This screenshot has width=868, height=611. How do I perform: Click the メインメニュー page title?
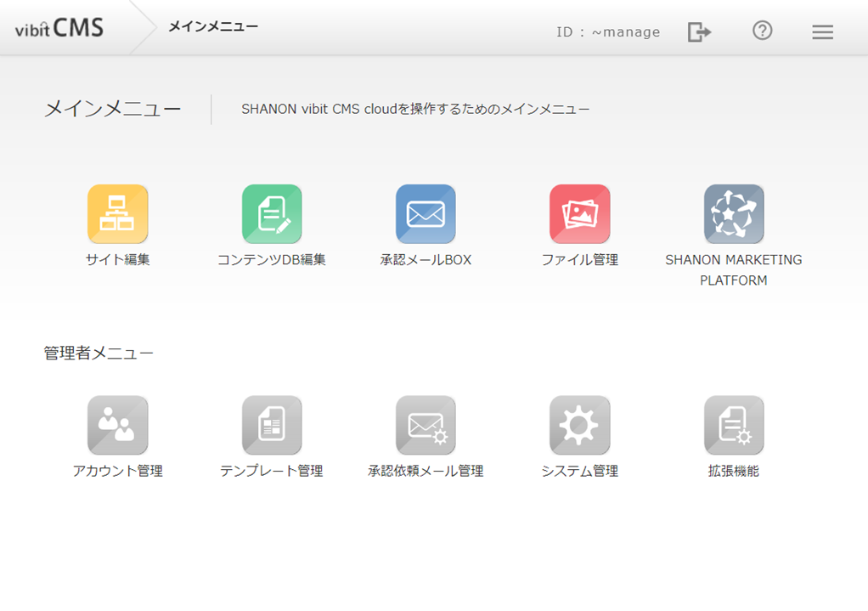[114, 109]
